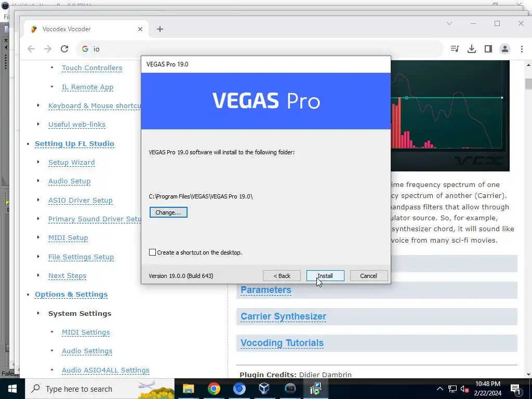The width and height of the screenshot is (532, 399).
Task: Open the installer taskbar icon
Action: pyautogui.click(x=315, y=389)
